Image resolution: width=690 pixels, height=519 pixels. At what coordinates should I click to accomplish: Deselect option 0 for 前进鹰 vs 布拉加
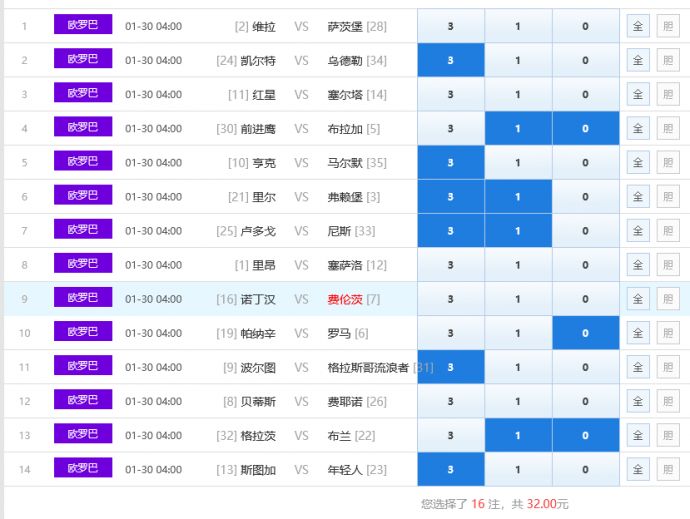click(585, 129)
